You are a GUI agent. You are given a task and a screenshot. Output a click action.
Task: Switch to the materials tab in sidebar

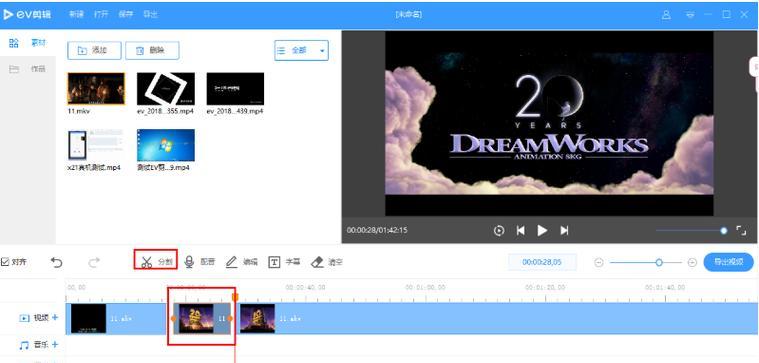point(28,43)
